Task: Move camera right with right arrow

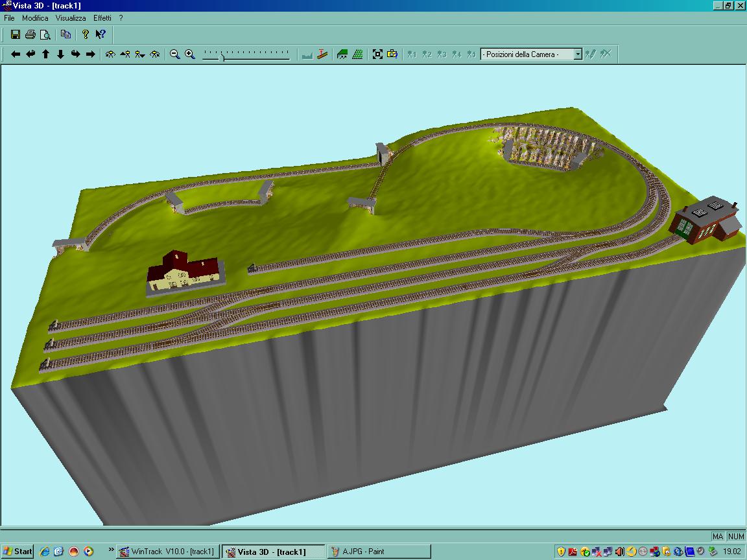Action: coord(91,54)
